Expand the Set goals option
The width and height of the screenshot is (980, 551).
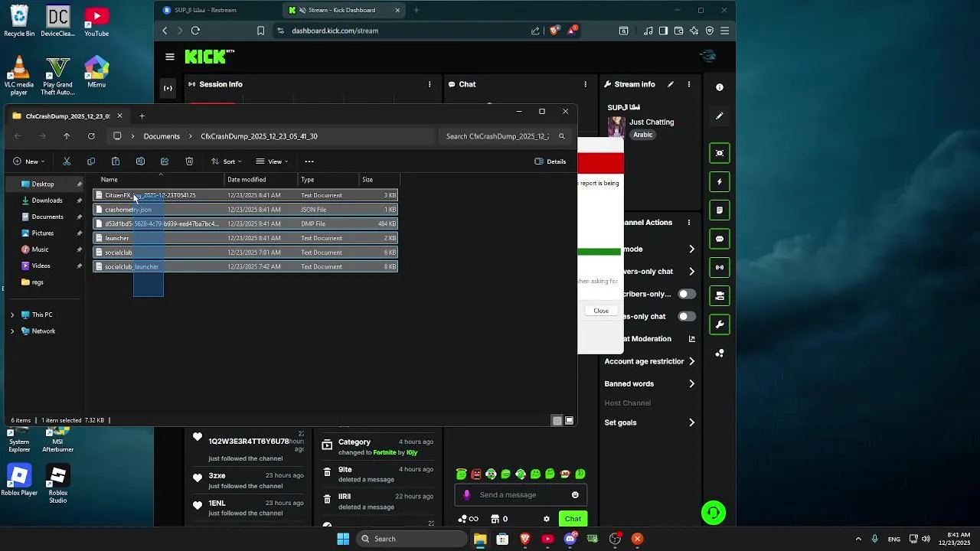pyautogui.click(x=691, y=422)
